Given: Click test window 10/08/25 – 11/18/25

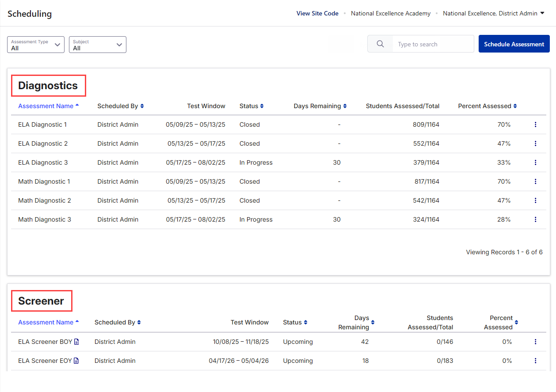Looking at the screenshot, I should pos(241,342).
